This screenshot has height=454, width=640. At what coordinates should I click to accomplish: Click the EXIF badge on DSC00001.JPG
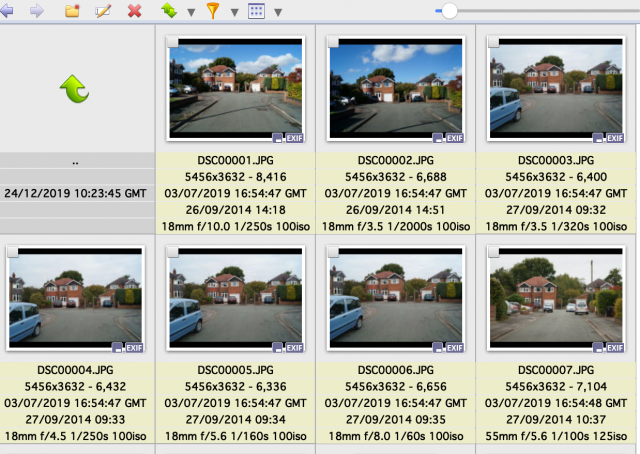[294, 138]
